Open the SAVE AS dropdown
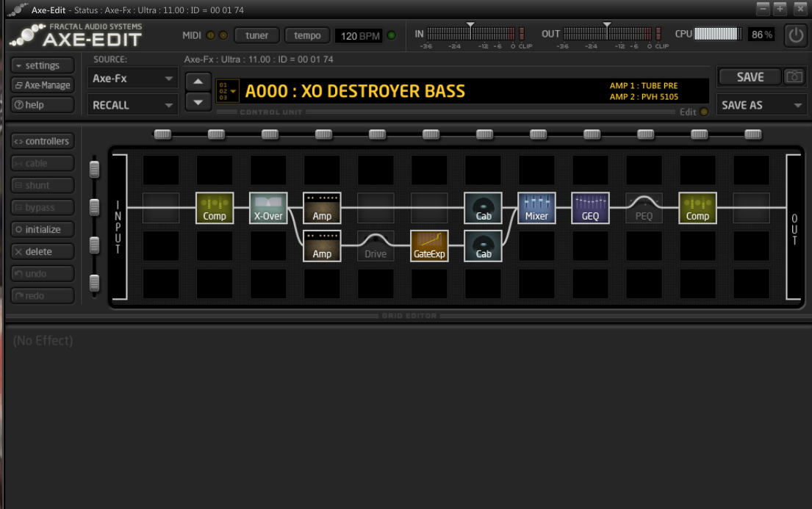Image resolution: width=812 pixels, height=509 pixels. click(761, 105)
